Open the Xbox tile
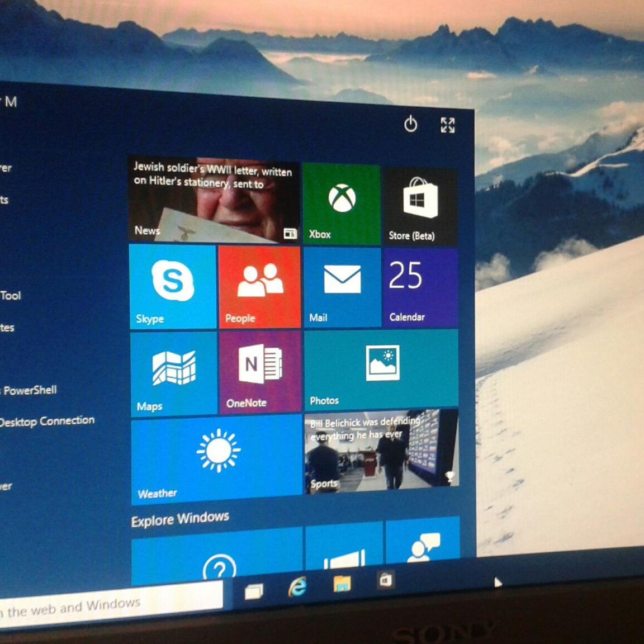The image size is (644, 644). click(x=342, y=204)
